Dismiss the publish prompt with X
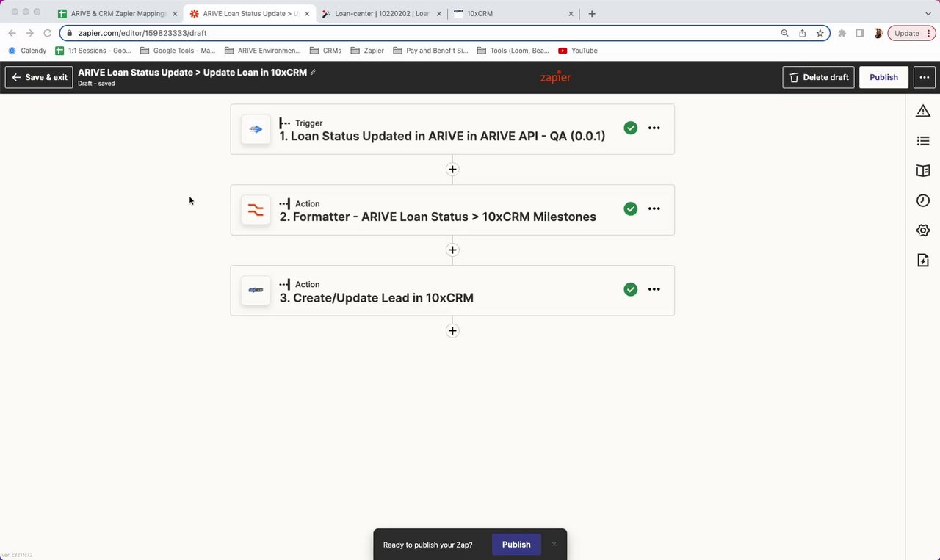Image resolution: width=940 pixels, height=560 pixels. pos(554,544)
